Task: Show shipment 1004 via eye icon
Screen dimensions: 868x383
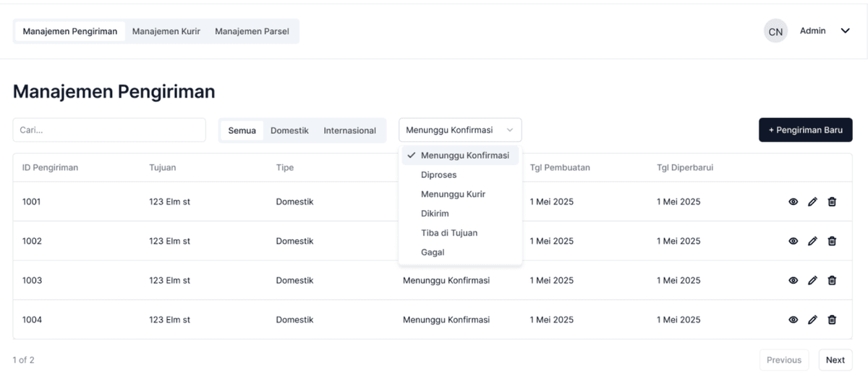Action: coord(793,319)
